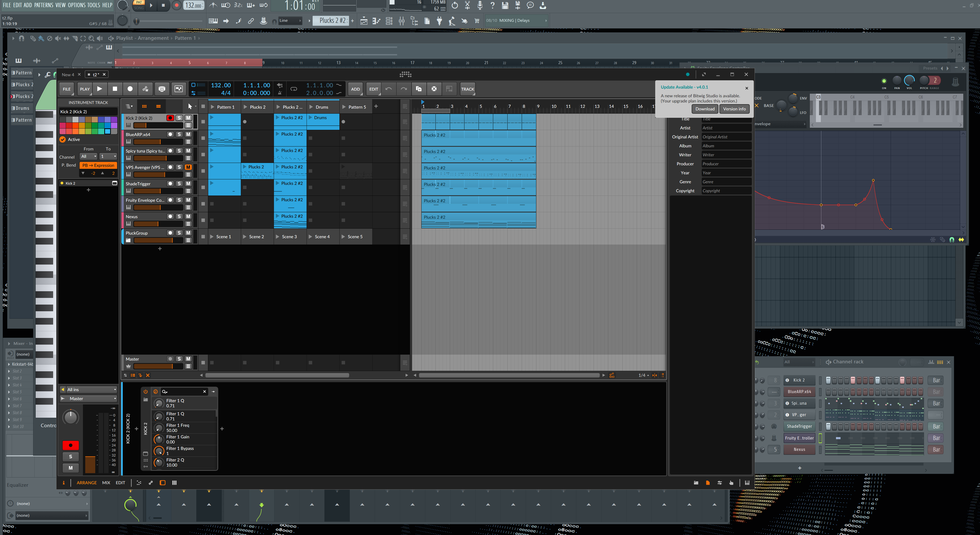The height and width of the screenshot is (535, 980).
Task: Open the FL Studio mixer icon
Action: (x=401, y=21)
